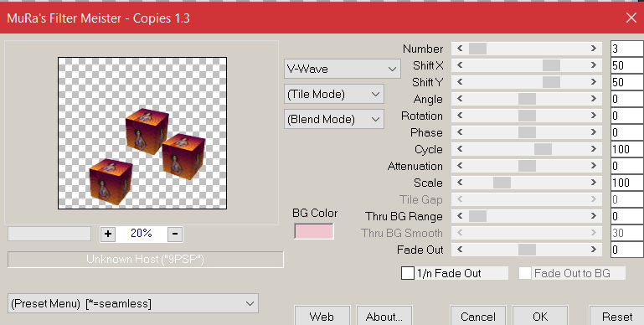
Task: Decrease Shift X with left arrow
Action: point(460,65)
